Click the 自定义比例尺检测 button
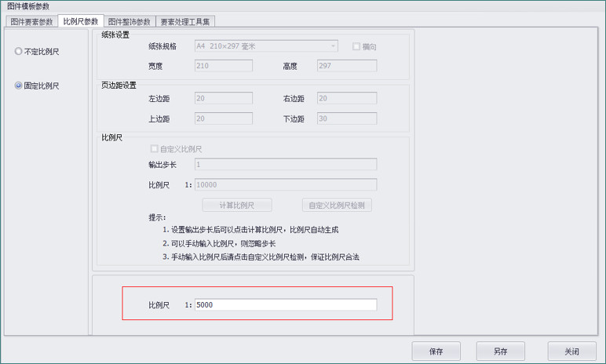The width and height of the screenshot is (606, 364). [x=337, y=206]
